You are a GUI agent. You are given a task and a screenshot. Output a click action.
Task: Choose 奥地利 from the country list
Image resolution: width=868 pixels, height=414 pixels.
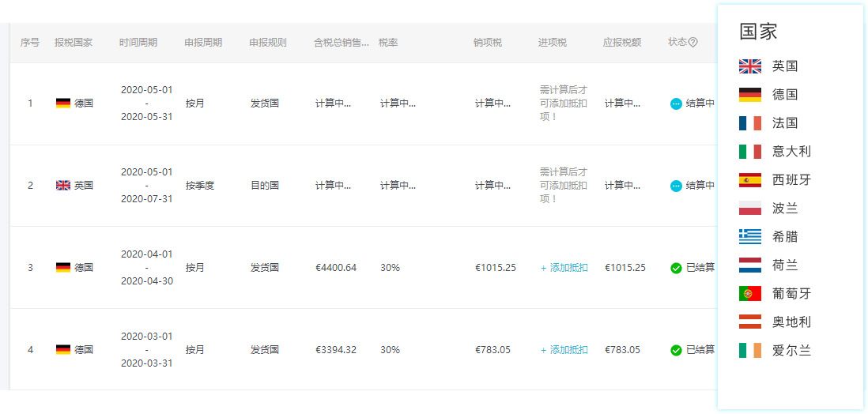pyautogui.click(x=791, y=322)
